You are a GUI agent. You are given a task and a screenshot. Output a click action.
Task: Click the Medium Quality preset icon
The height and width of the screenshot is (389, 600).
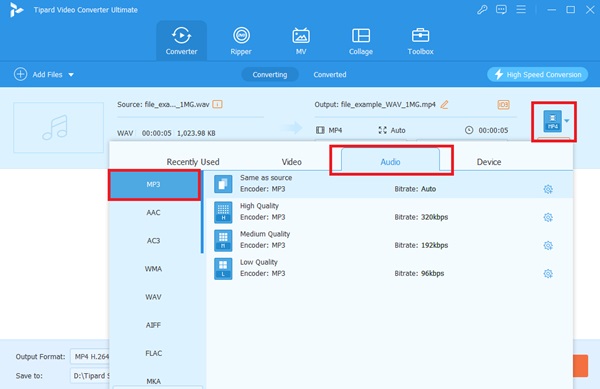coord(223,240)
